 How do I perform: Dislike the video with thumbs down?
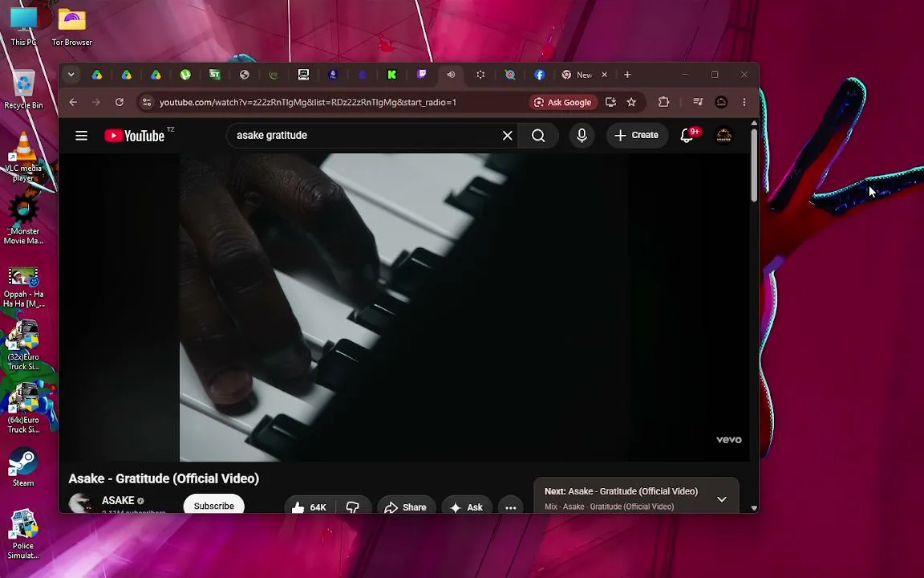pyautogui.click(x=352, y=507)
